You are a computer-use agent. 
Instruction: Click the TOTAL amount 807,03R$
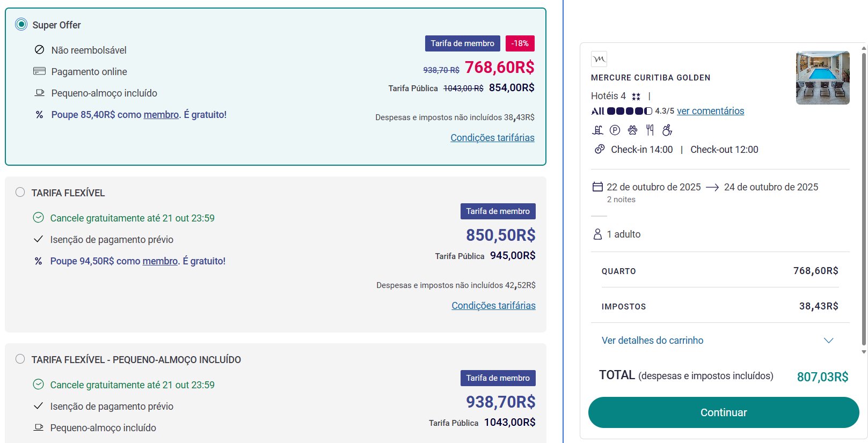click(822, 377)
